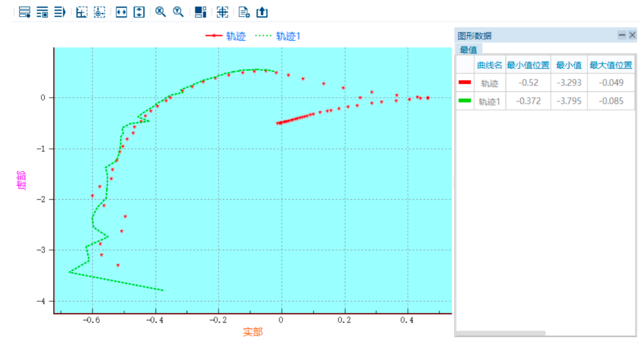Click the vertical fit-height toolbar icon
644x349 pixels.
[139, 12]
